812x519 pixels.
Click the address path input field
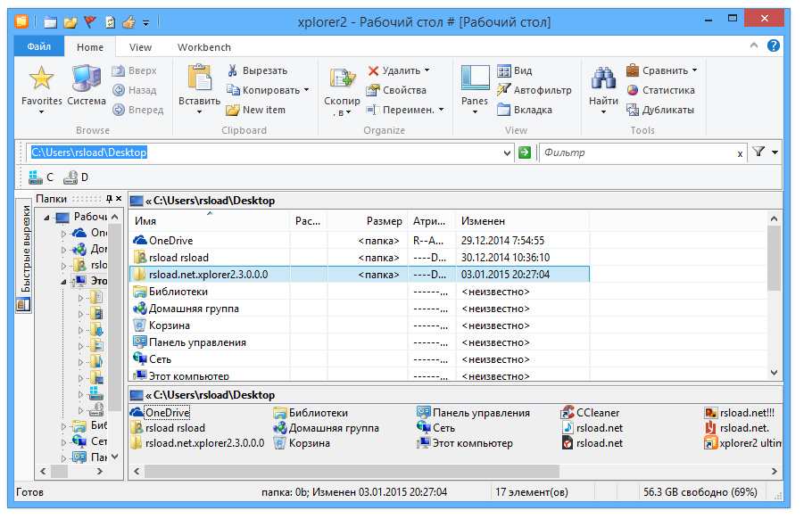(264, 152)
